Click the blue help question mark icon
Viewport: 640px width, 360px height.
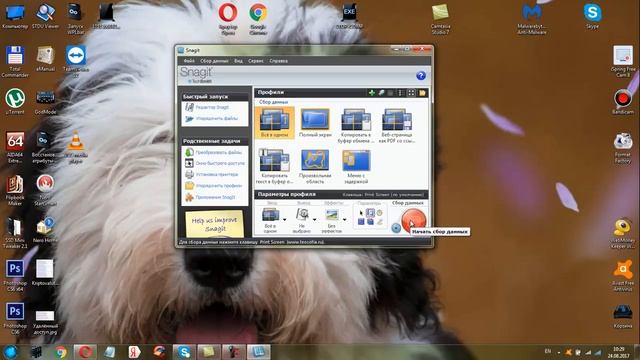pos(421,76)
